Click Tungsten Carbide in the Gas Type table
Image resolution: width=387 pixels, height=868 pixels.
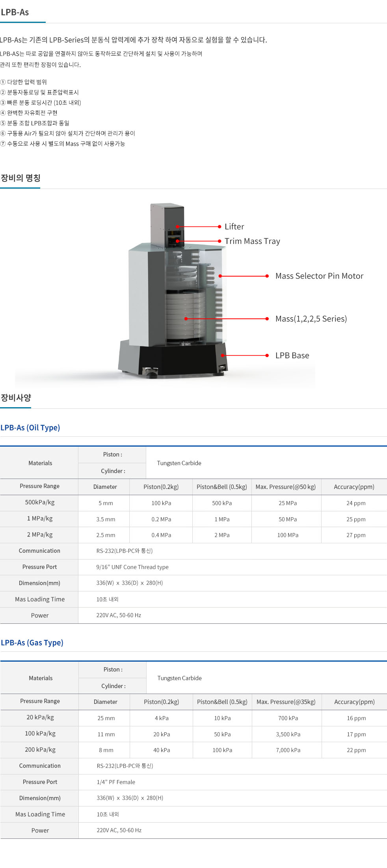(179, 678)
